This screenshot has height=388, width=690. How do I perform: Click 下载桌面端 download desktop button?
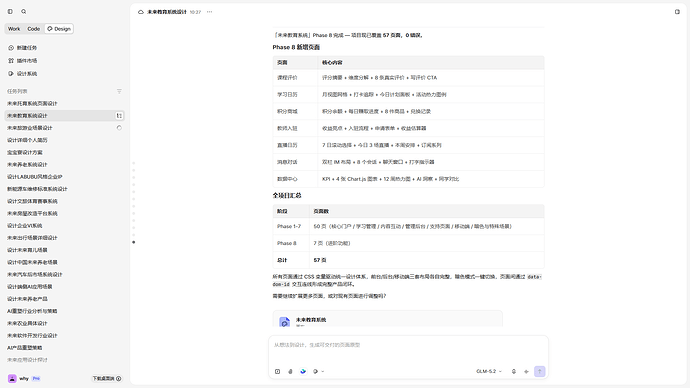(106, 378)
